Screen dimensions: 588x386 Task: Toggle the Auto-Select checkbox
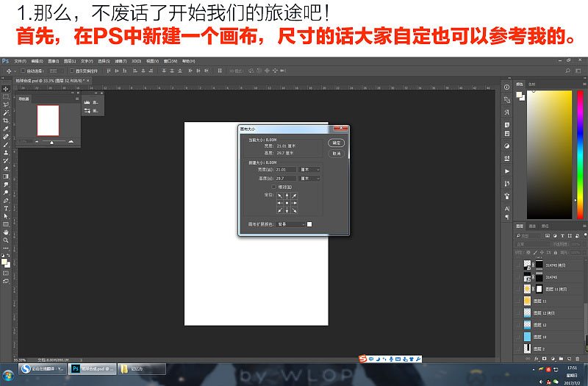click(x=23, y=71)
